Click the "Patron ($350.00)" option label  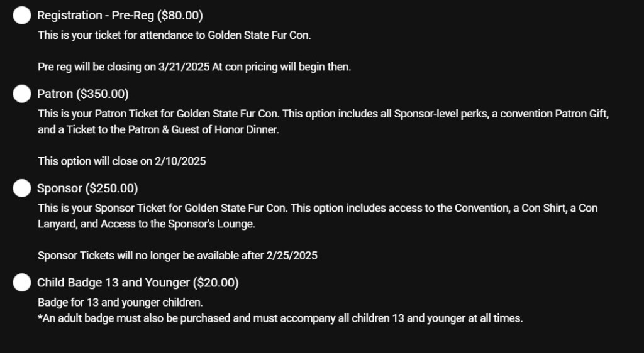pyautogui.click(x=82, y=94)
